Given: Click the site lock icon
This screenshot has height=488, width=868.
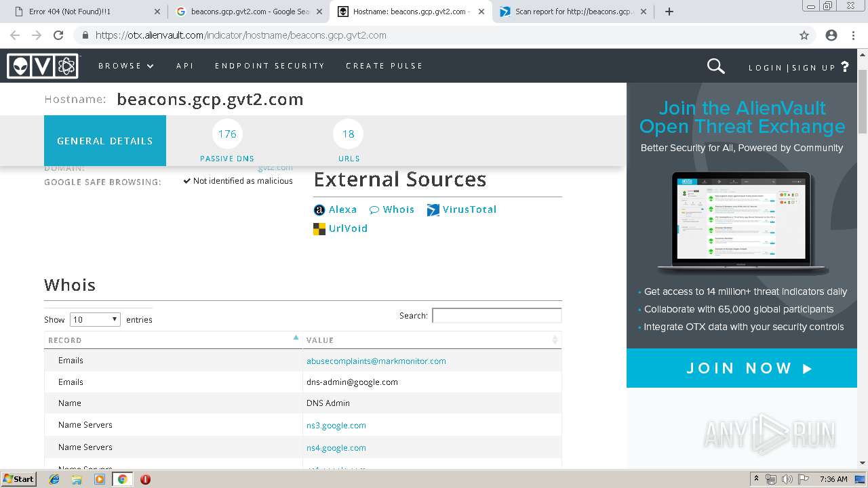Looking at the screenshot, I should coord(85,35).
